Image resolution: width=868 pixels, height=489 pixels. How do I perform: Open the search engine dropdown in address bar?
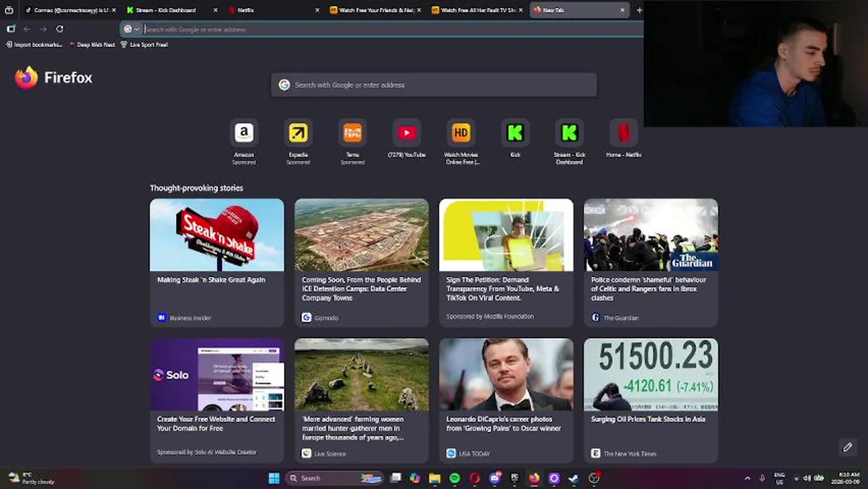tap(131, 29)
